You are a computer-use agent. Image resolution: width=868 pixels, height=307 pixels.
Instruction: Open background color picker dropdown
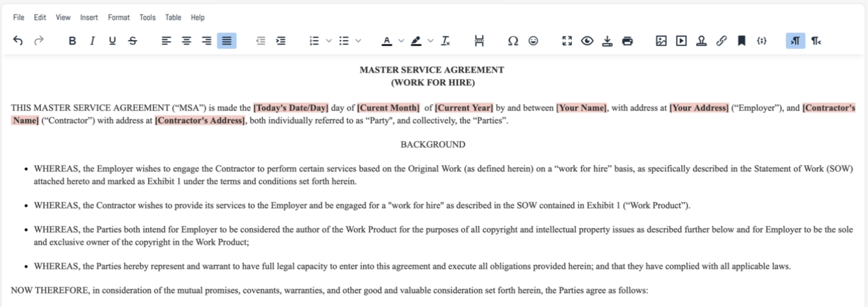pos(431,41)
